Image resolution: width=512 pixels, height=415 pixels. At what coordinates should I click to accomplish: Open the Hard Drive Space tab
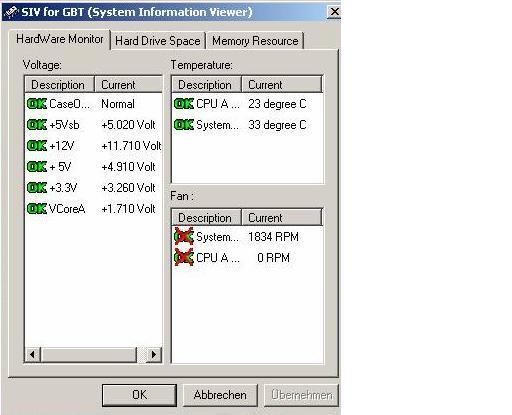[x=158, y=41]
